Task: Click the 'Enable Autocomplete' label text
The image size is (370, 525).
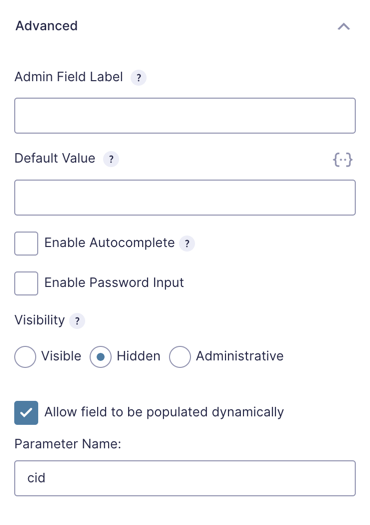Action: coord(109,243)
